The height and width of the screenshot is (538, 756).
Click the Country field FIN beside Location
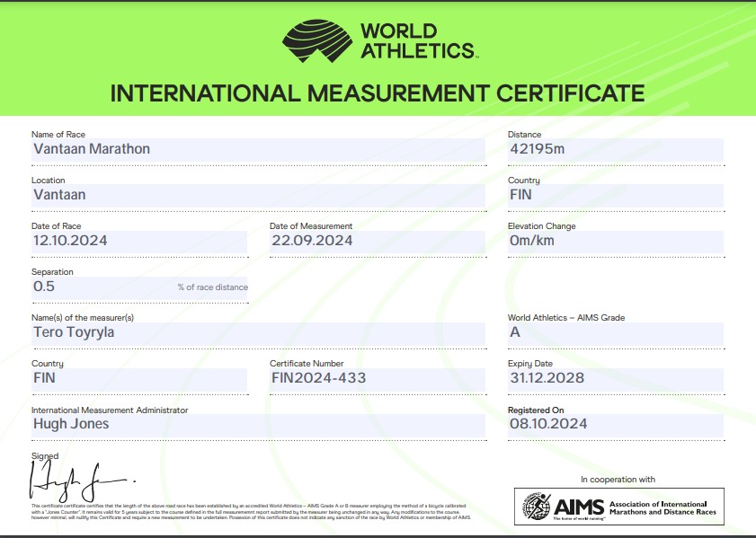[x=615, y=194]
